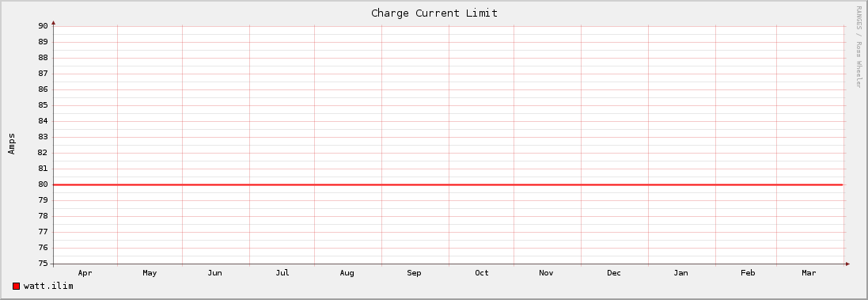Click the 90 y-axis value
This screenshot has width=868, height=300.
(44, 26)
